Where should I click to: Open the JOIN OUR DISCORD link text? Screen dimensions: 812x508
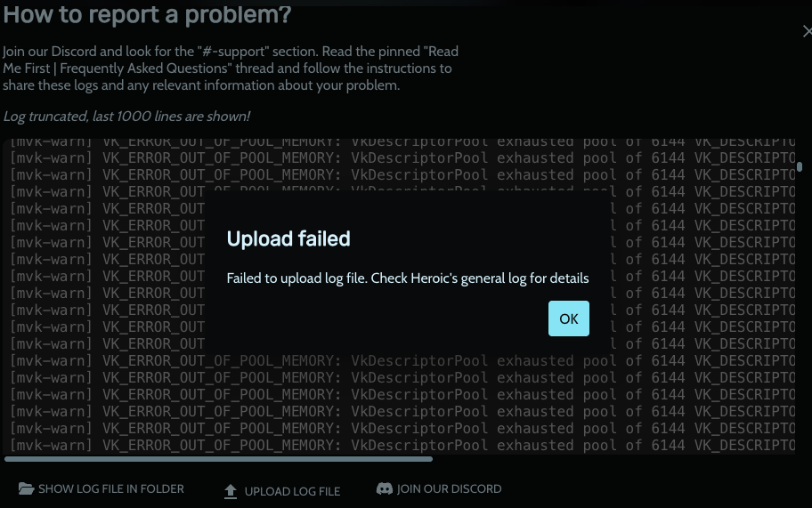tap(449, 488)
